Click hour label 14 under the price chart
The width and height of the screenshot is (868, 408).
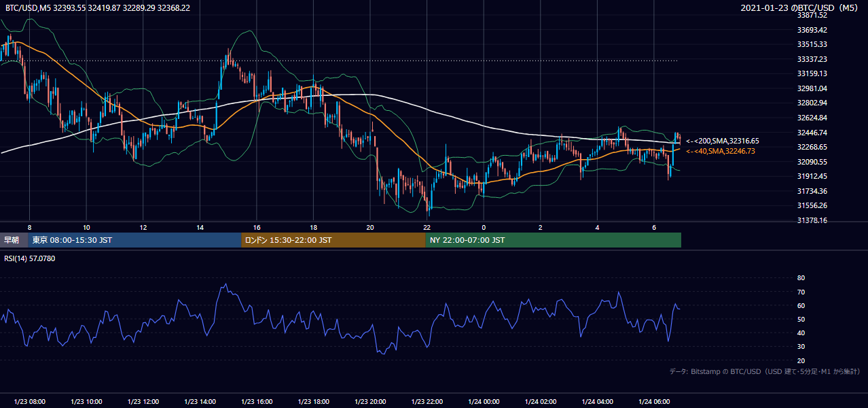click(x=200, y=227)
